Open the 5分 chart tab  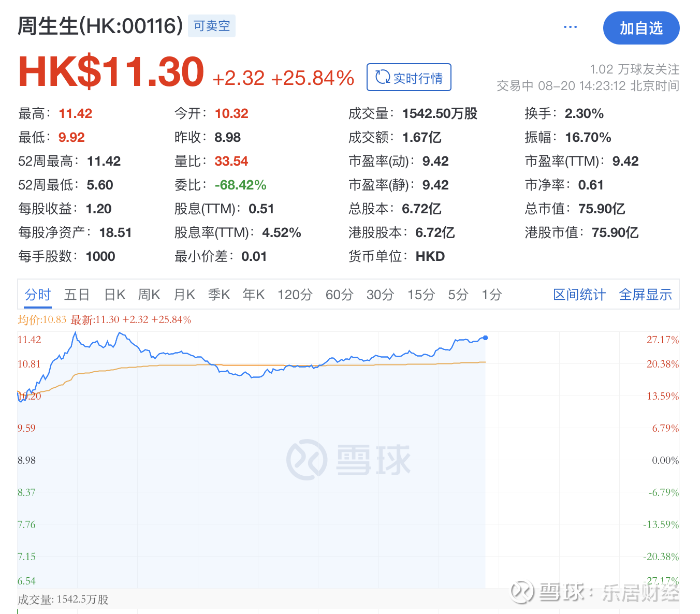coord(458,295)
